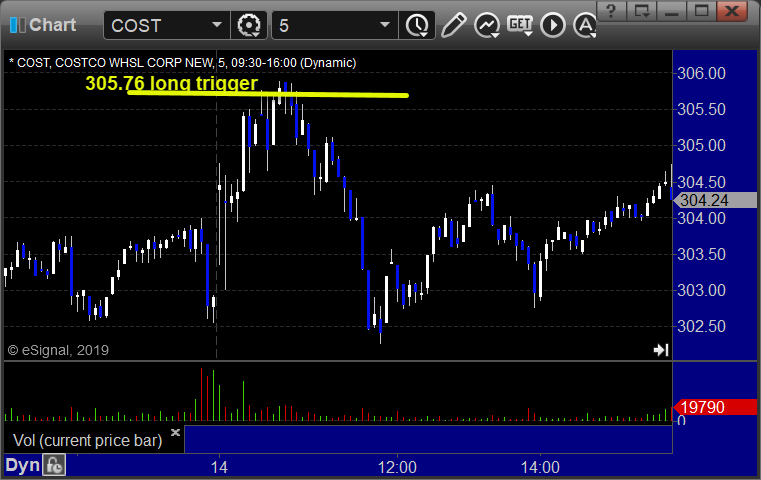Expand the interval dropdown arrow

point(385,25)
